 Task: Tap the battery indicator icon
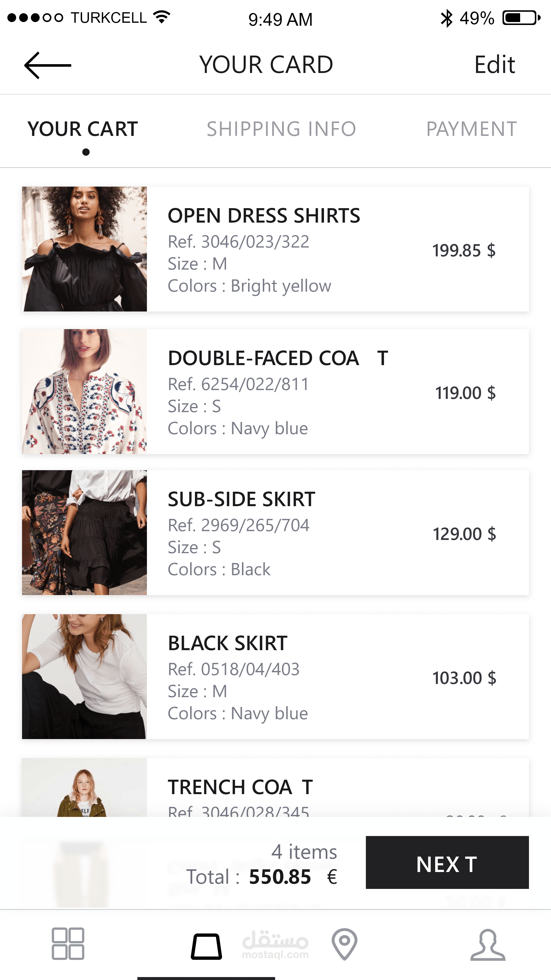point(521,18)
